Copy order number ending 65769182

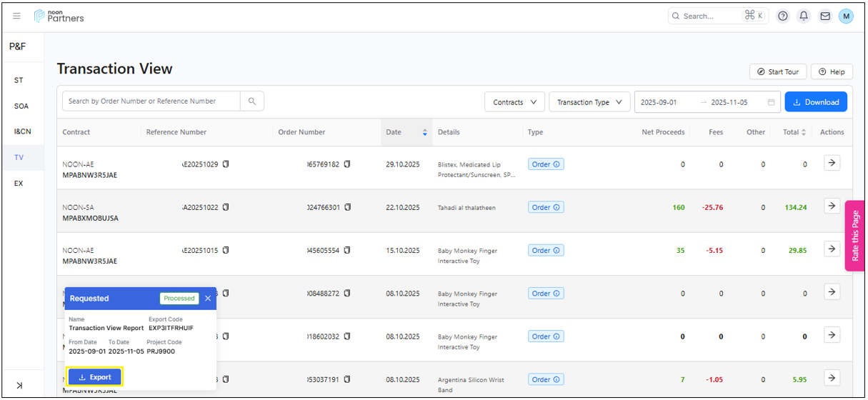coord(347,164)
